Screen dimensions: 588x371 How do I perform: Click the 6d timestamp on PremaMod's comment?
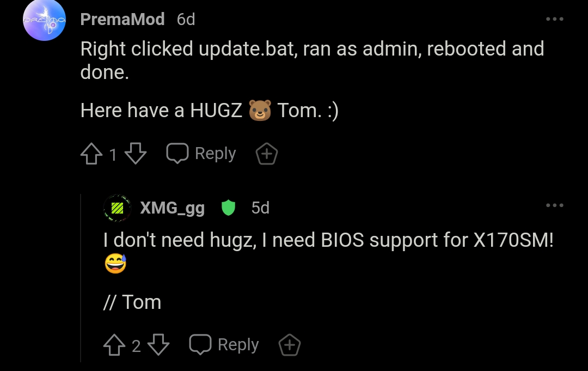(x=186, y=20)
